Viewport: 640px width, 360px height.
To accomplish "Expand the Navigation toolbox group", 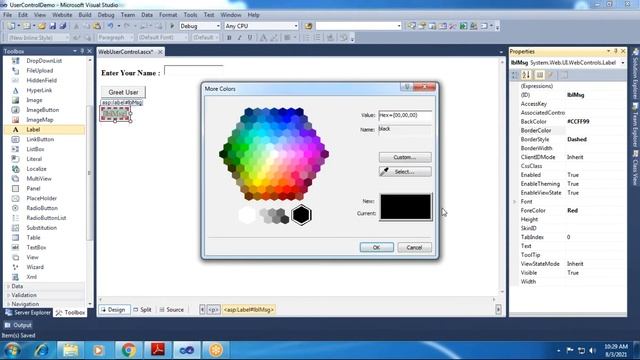I will (8, 304).
